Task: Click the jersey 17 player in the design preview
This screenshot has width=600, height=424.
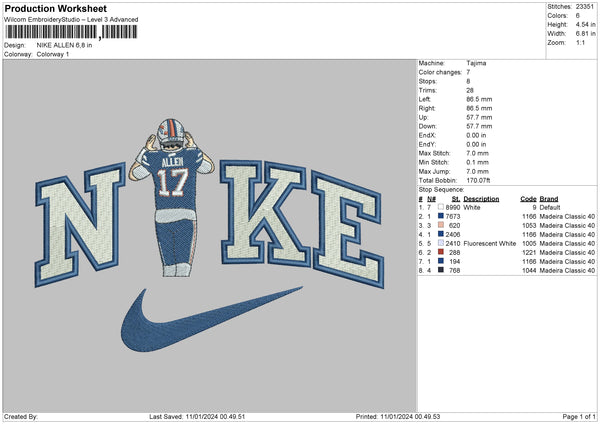Action: coord(171,197)
